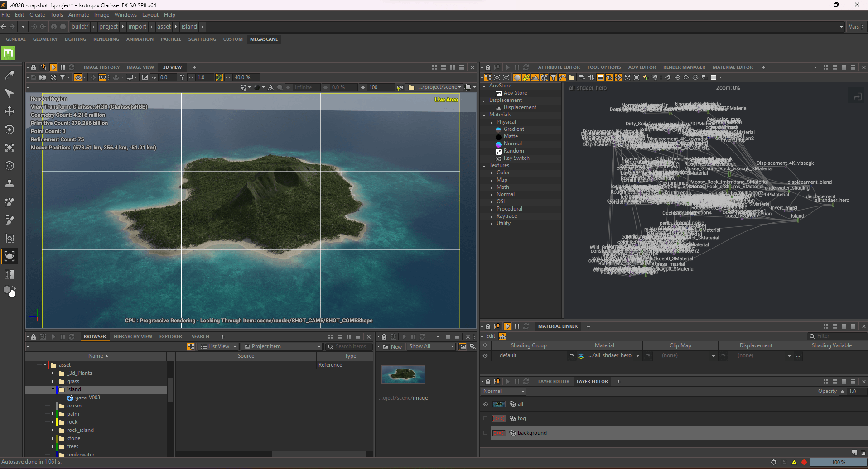Activate the translate move tool
The height and width of the screenshot is (469, 868).
coord(10,111)
